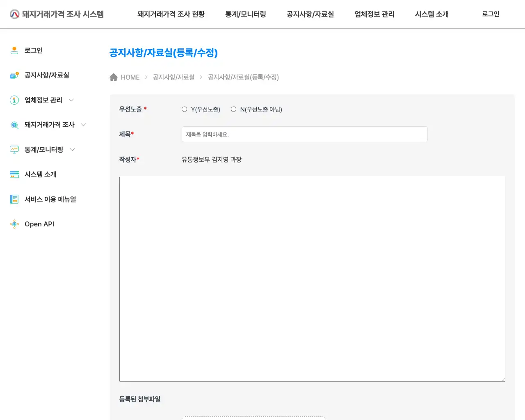Open 시스템 소개 via its sidebar icon
This screenshot has height=420, width=525.
[x=14, y=174]
